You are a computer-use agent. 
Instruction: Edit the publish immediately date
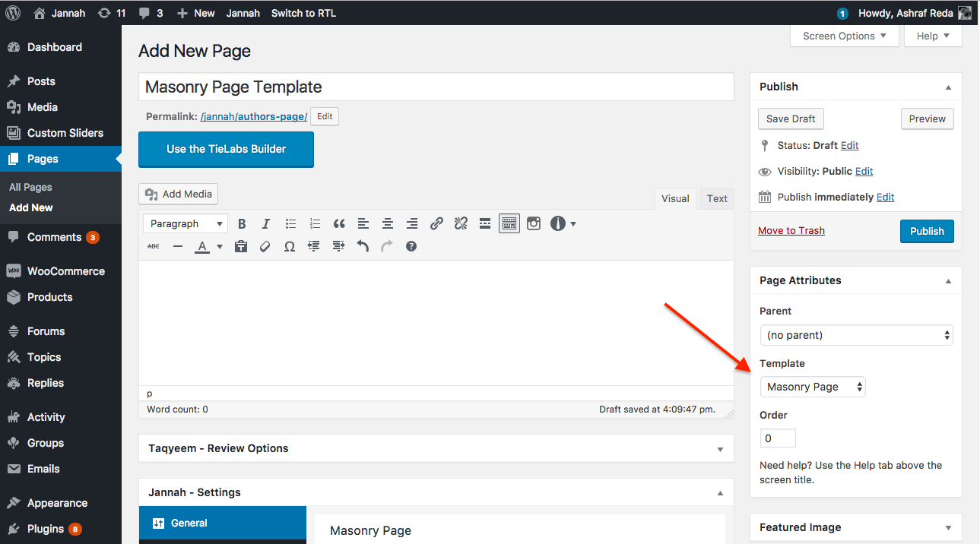click(885, 197)
